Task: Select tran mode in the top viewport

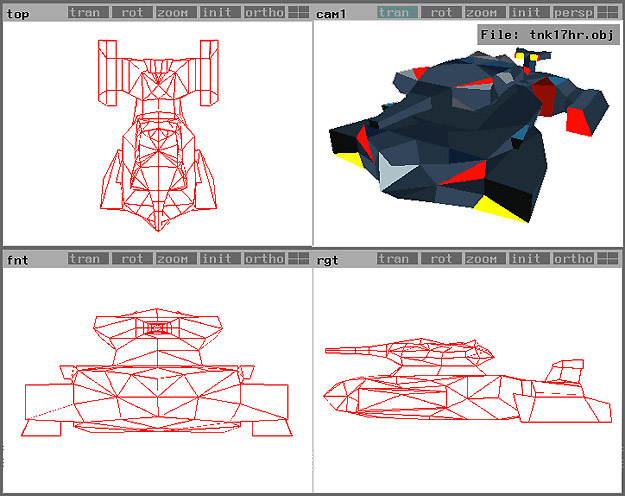Action: coord(88,12)
